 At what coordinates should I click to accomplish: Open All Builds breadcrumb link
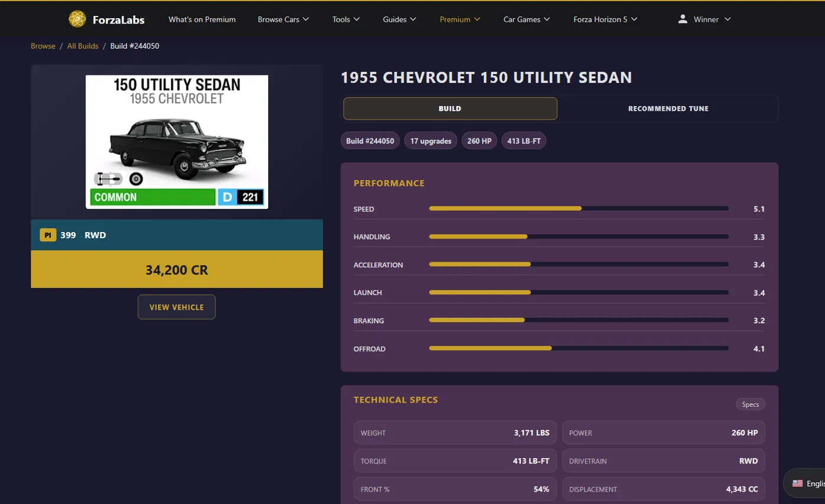82,46
